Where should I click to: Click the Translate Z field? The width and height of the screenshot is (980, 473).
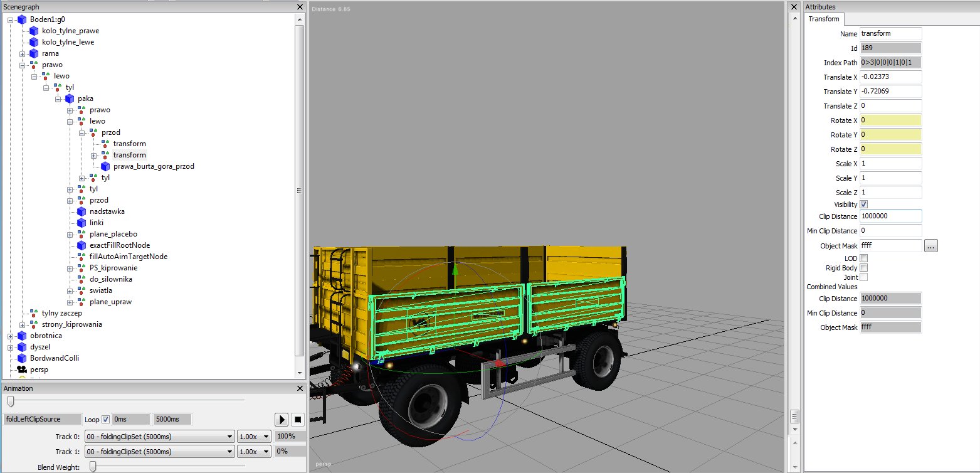890,106
